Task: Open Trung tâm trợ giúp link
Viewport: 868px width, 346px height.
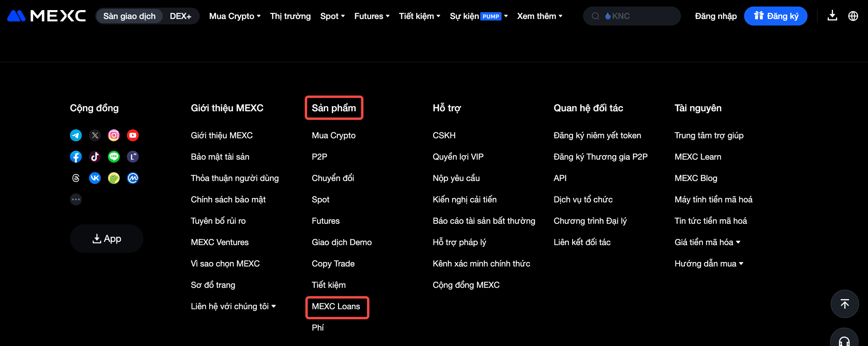Action: pyautogui.click(x=709, y=135)
